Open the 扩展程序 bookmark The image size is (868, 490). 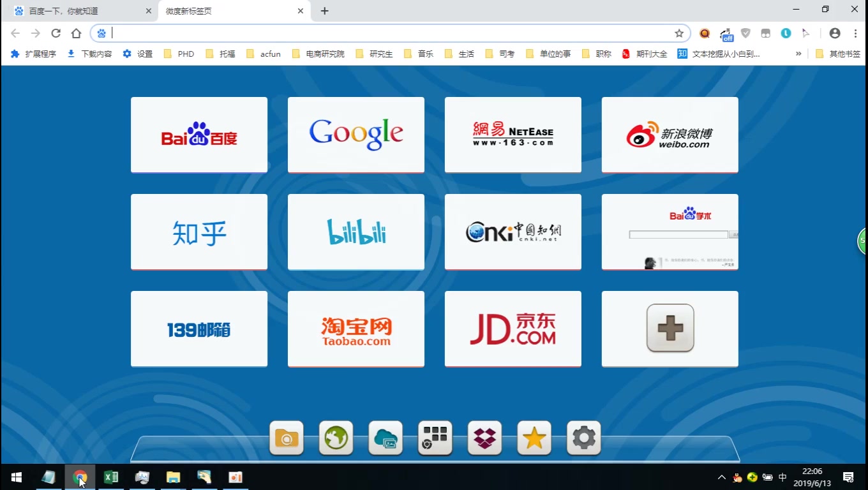click(34, 54)
